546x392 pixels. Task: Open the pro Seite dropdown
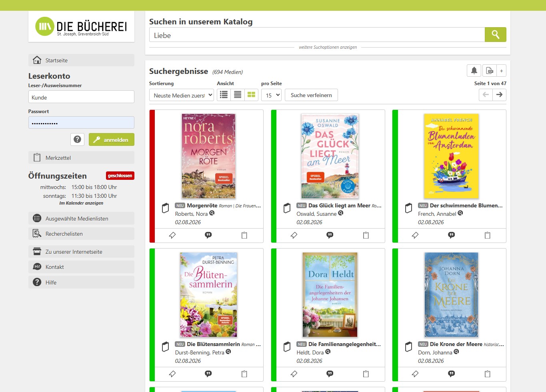pyautogui.click(x=271, y=95)
